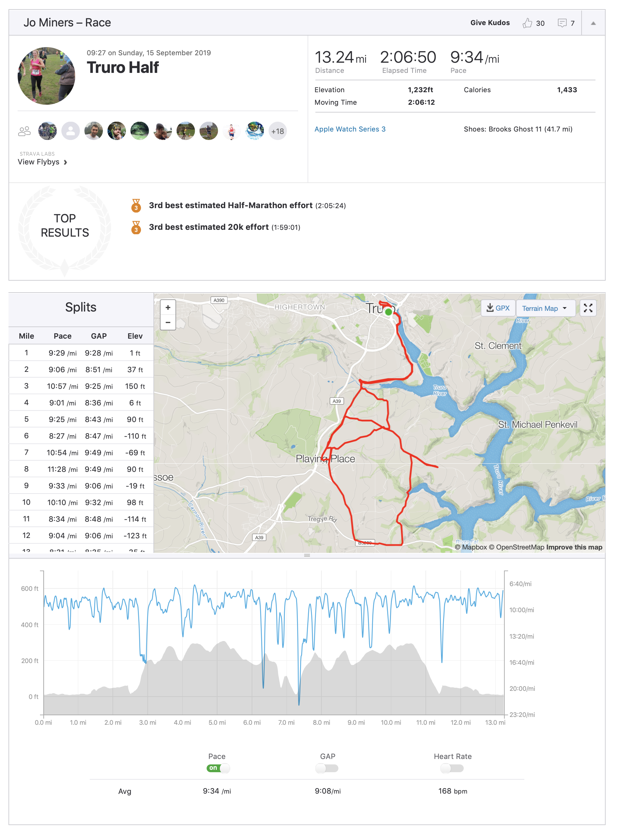Click the drag handle below the map
Screen dimensions: 628x840
pyautogui.click(x=307, y=555)
